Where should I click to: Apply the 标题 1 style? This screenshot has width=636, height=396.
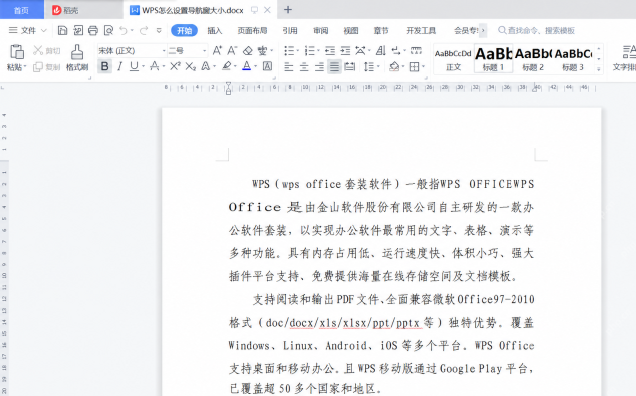pos(493,59)
